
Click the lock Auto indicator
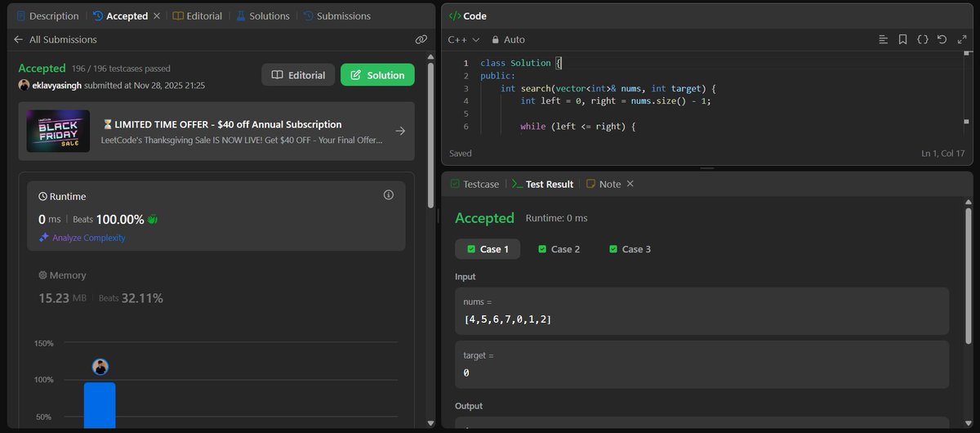coord(508,39)
